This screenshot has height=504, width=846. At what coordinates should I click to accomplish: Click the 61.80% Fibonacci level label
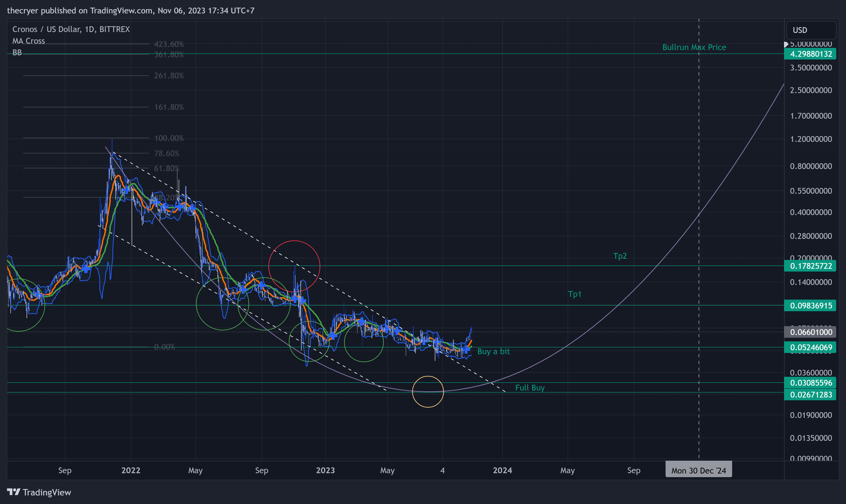click(166, 168)
